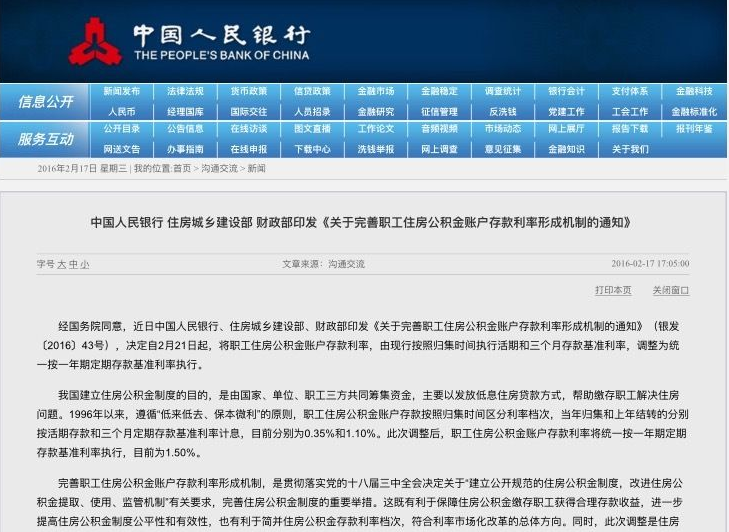Click 沟通交流 breadcrumb link
729x532 pixels.
[217, 169]
